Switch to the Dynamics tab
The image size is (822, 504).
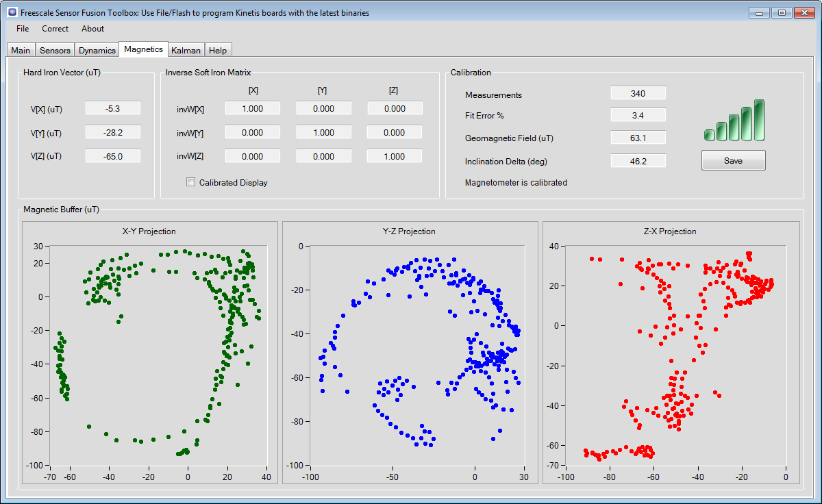coord(97,51)
